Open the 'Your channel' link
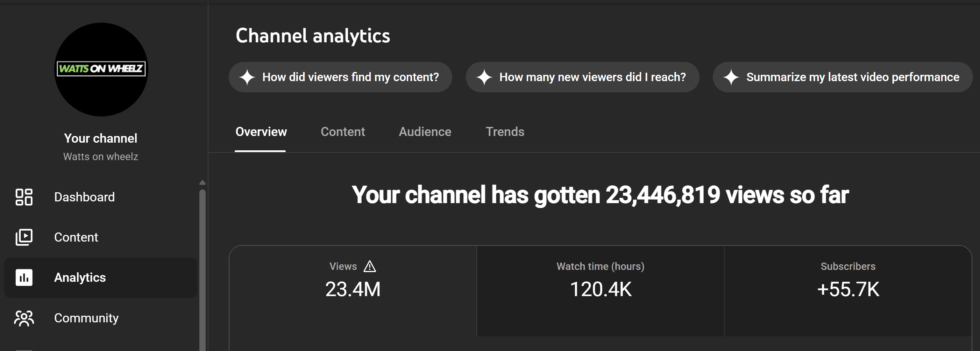 tap(100, 138)
